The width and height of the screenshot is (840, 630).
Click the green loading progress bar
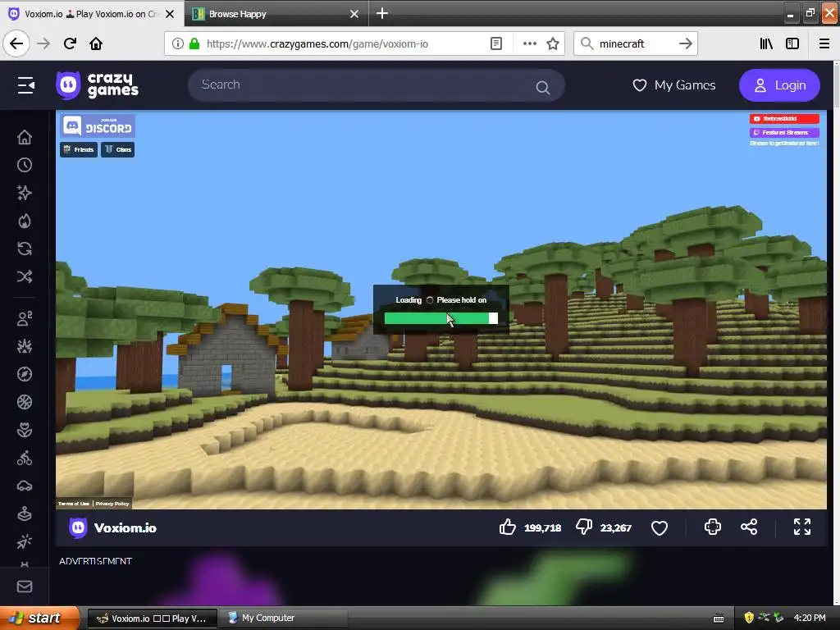(x=441, y=319)
